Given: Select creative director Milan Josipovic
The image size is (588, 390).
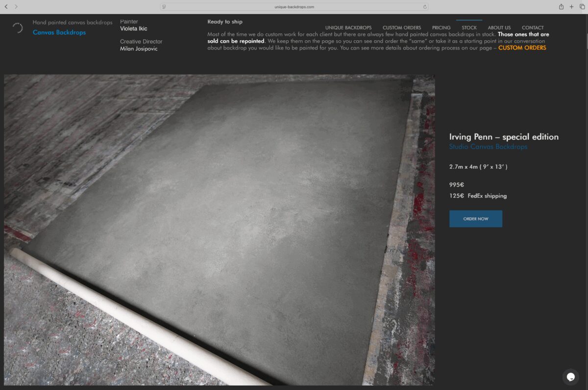Looking at the screenshot, I should click(139, 49).
